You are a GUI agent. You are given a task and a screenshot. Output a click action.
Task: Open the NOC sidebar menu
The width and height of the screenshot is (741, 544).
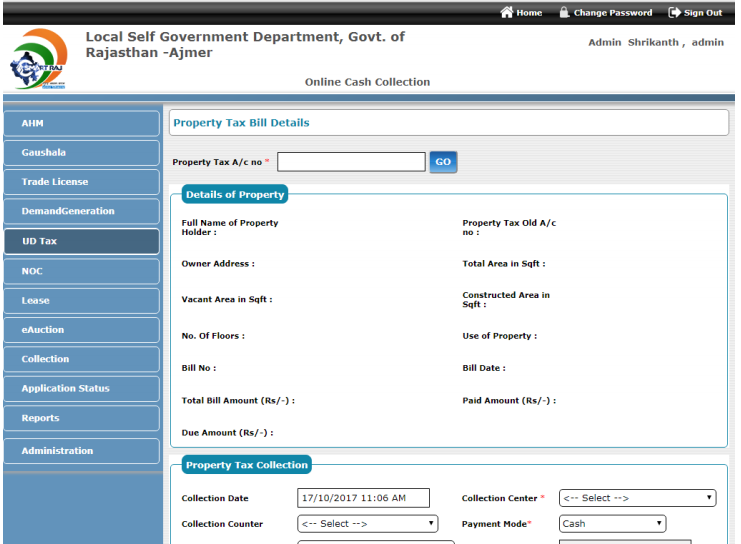81,271
